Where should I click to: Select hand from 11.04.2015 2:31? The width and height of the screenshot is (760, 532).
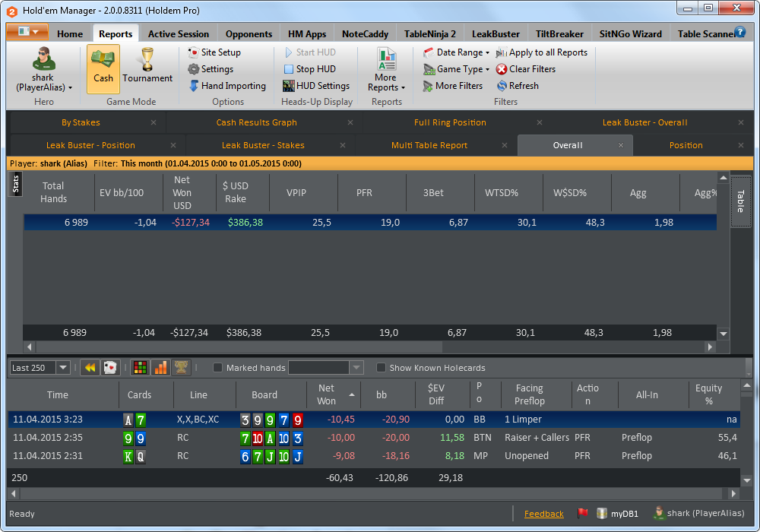click(373, 456)
